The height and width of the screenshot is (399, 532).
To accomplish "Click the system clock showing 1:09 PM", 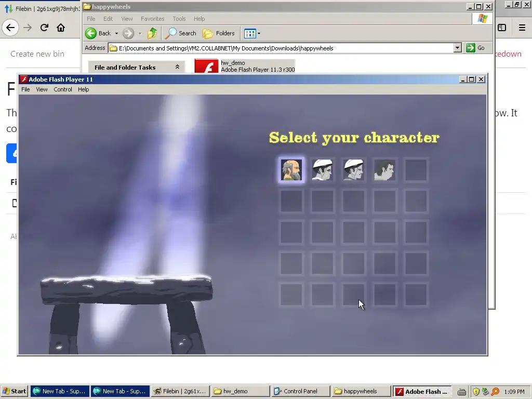I will pos(514,392).
